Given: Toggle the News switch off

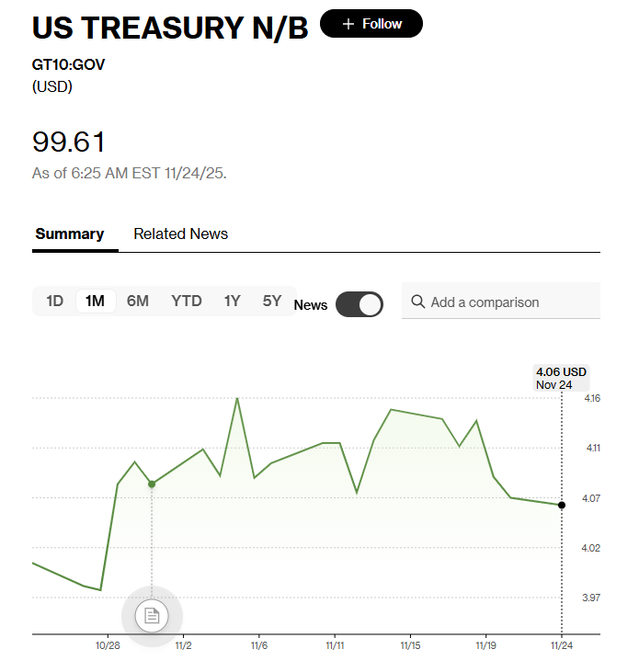Looking at the screenshot, I should [359, 304].
